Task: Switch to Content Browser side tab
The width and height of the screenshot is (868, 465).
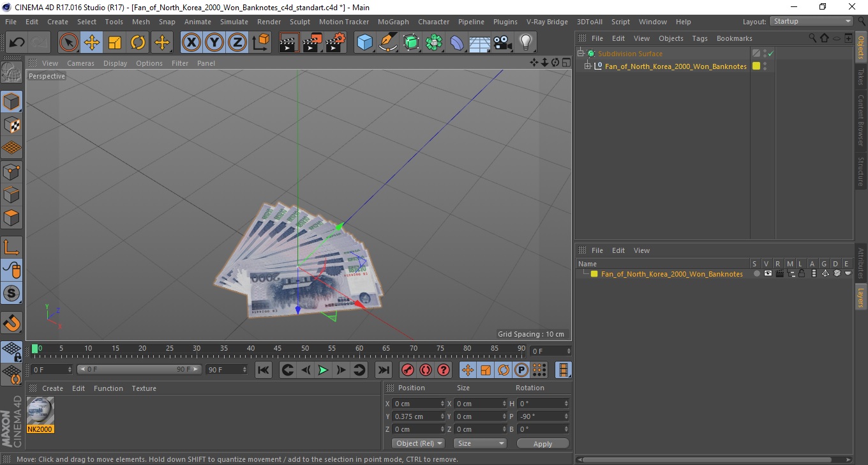Action: [861, 120]
